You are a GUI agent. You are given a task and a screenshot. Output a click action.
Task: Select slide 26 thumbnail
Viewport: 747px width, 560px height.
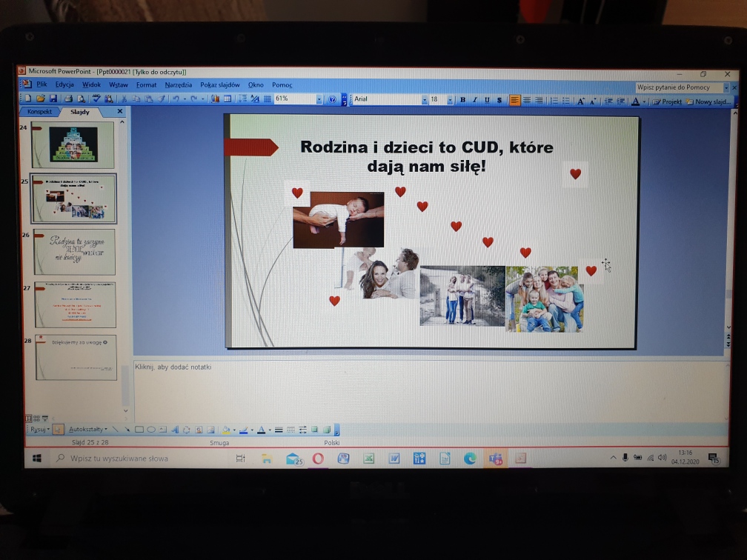pyautogui.click(x=75, y=251)
